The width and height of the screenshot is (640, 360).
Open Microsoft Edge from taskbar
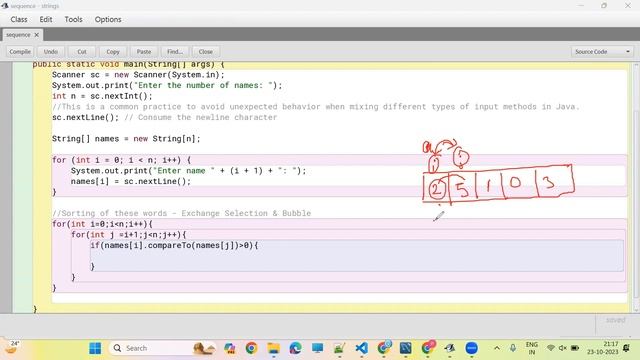296,348
